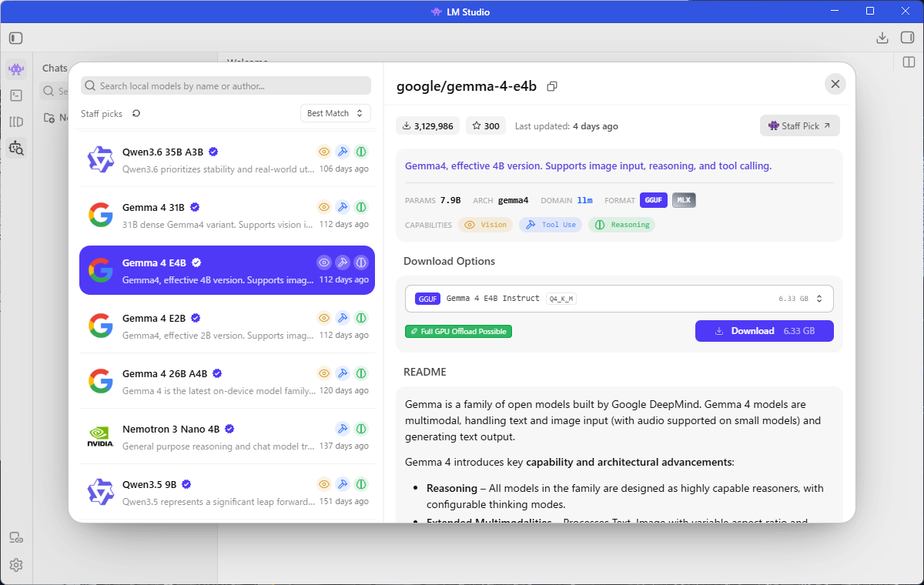This screenshot has width=924, height=585.
Task: Click the Download 6.33 GB button
Action: point(764,331)
